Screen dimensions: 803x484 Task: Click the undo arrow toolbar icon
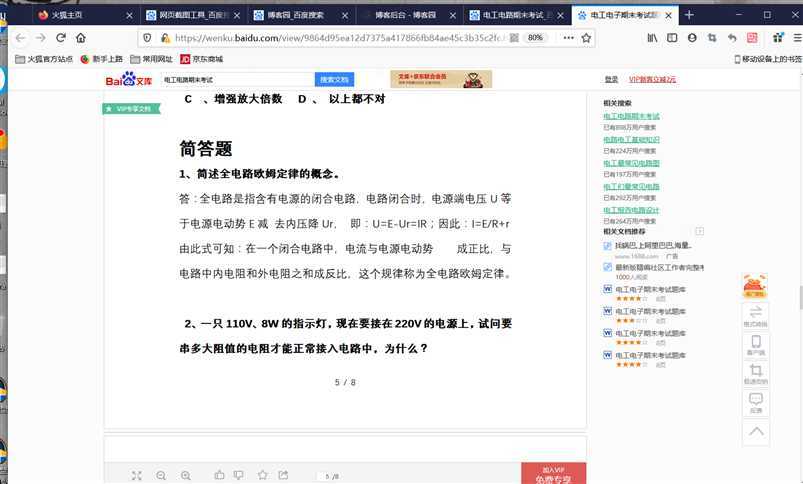pos(732,38)
